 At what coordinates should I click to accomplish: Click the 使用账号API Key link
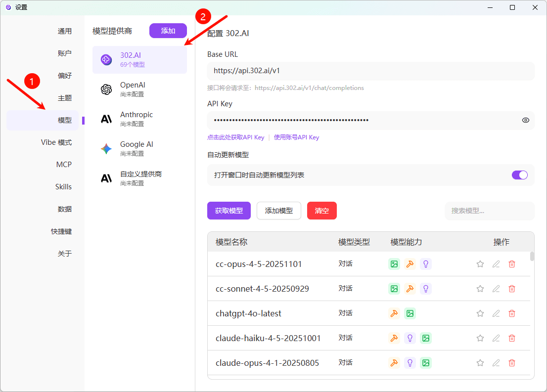click(297, 137)
